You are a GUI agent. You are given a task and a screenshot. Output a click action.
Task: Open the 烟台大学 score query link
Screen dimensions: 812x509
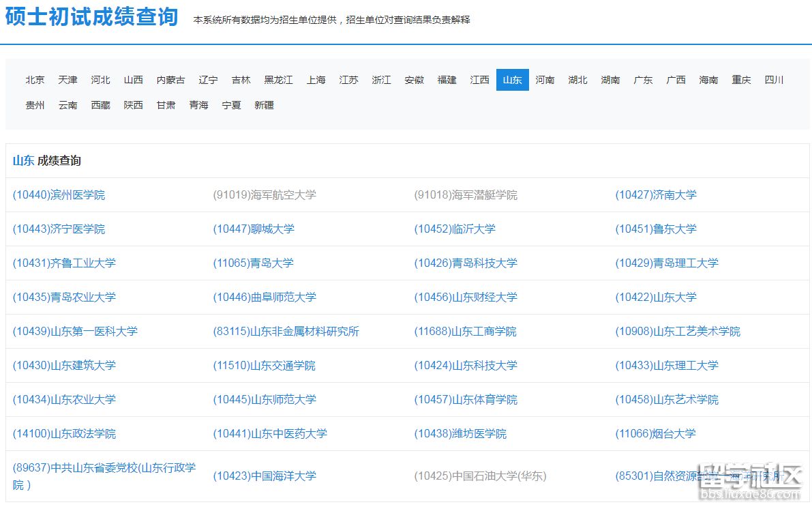[657, 433]
